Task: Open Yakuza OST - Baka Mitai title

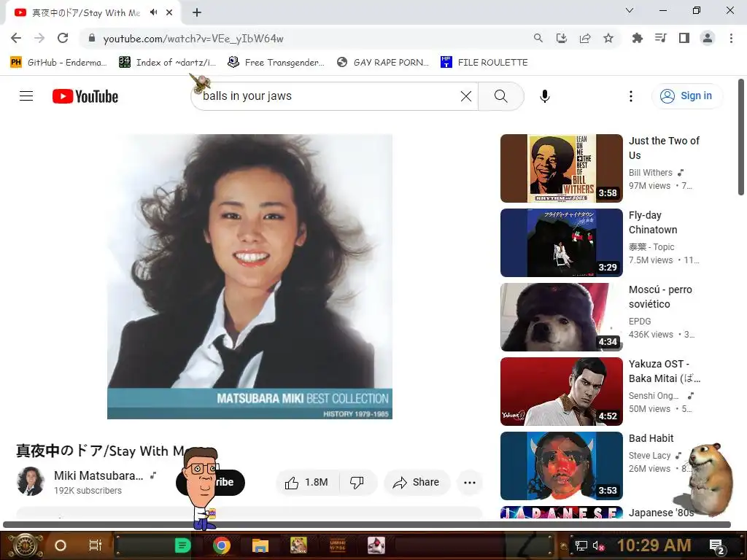Action: [x=665, y=371]
